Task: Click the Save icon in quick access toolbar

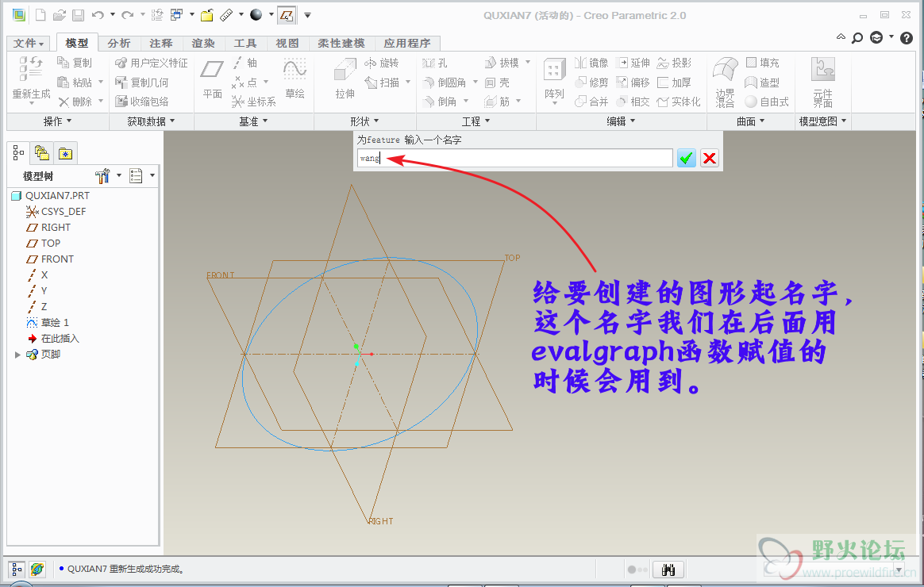Action: 78,15
